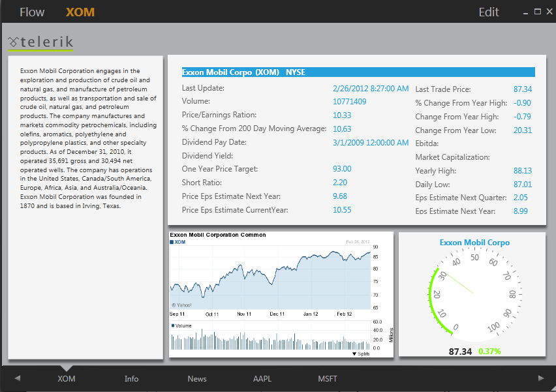Click Daily Low value 87.01
The image size is (556, 392).
pyautogui.click(x=523, y=185)
